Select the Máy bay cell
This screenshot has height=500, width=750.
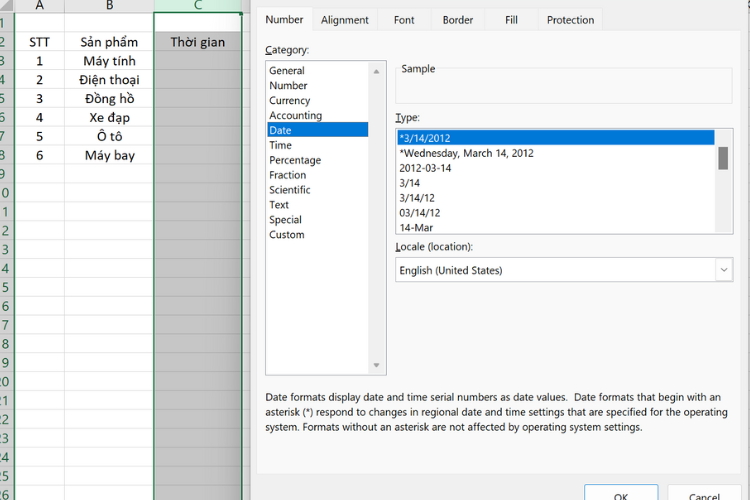pos(109,155)
